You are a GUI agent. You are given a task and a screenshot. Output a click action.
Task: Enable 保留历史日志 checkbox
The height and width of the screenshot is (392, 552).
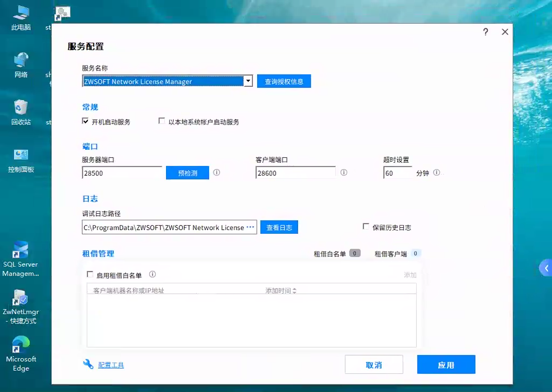[x=366, y=226]
